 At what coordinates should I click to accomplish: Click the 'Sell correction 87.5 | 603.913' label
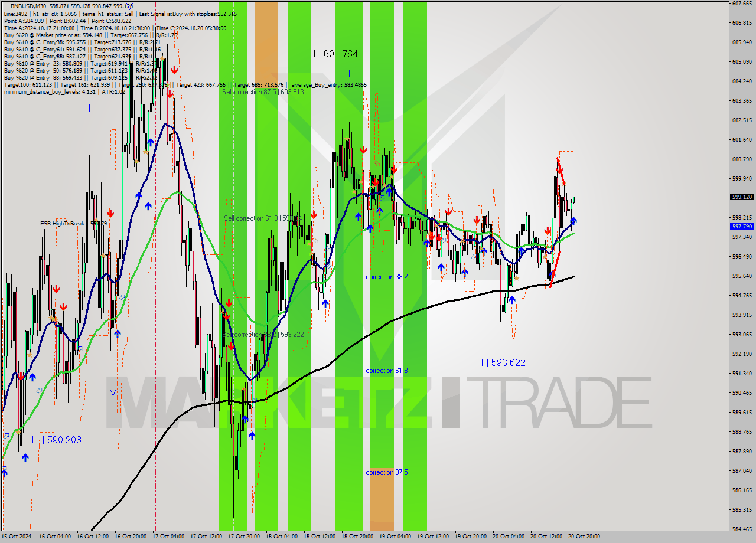[263, 92]
